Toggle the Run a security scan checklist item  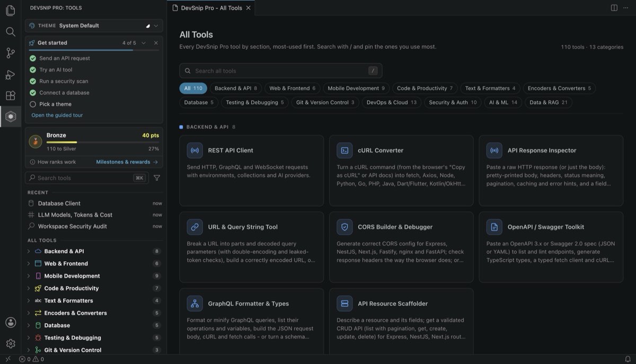[x=33, y=81]
